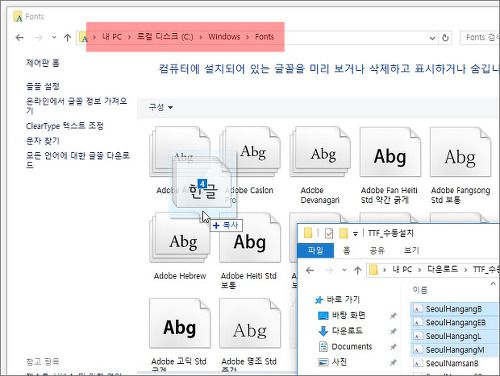500x376 pixels.
Task: Open 온라인에서 글꼴 정보 가져오기 link
Action: click(x=76, y=105)
